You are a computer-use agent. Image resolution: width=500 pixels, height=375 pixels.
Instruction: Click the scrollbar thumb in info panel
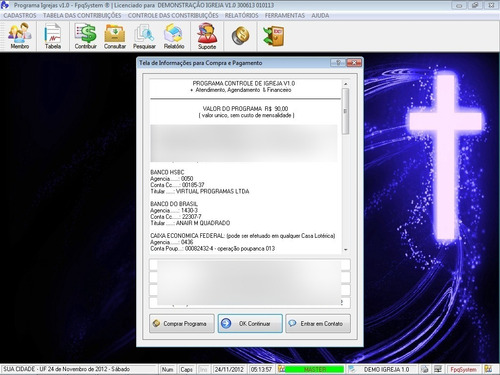pyautogui.click(x=345, y=111)
